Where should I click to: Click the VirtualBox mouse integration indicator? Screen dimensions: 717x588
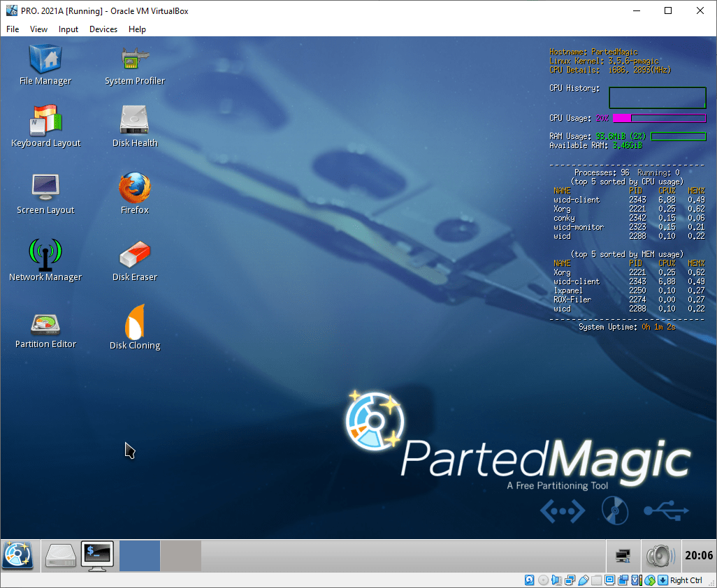point(650,580)
